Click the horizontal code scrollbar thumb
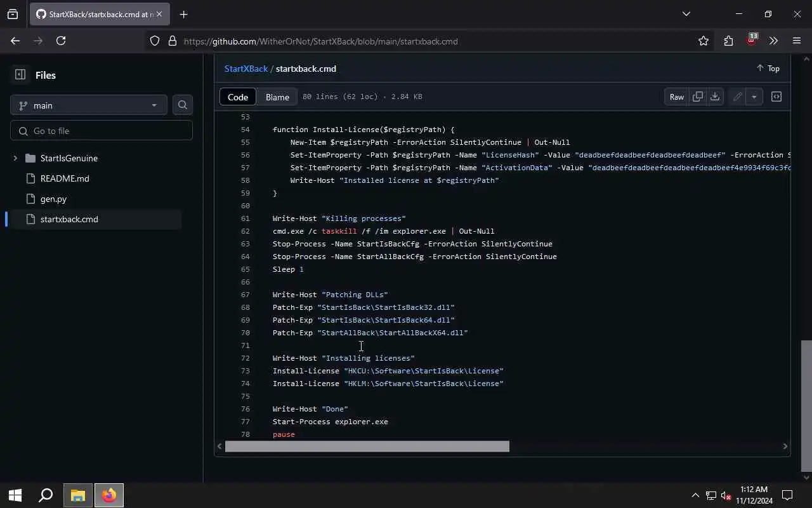Image resolution: width=812 pixels, height=508 pixels. click(367, 446)
